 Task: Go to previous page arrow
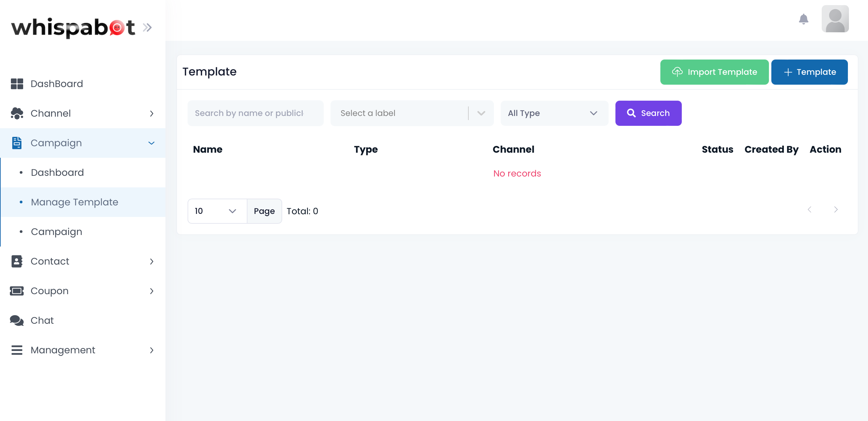(809, 209)
